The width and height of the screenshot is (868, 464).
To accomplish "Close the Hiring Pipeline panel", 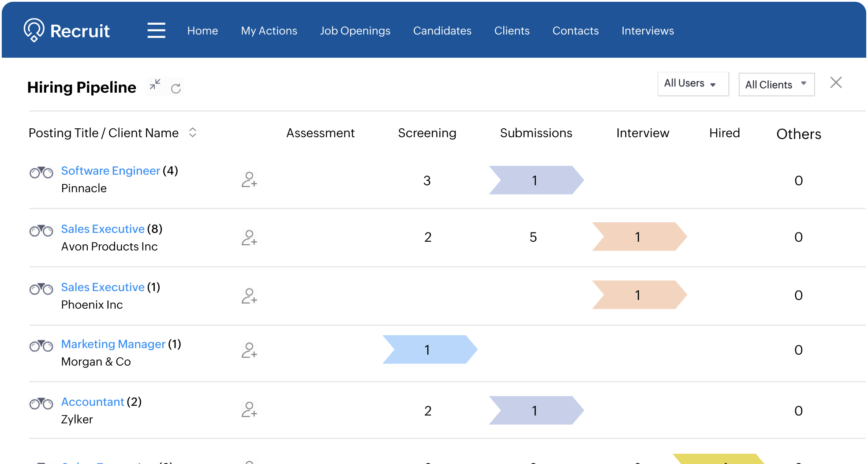I will pos(836,83).
